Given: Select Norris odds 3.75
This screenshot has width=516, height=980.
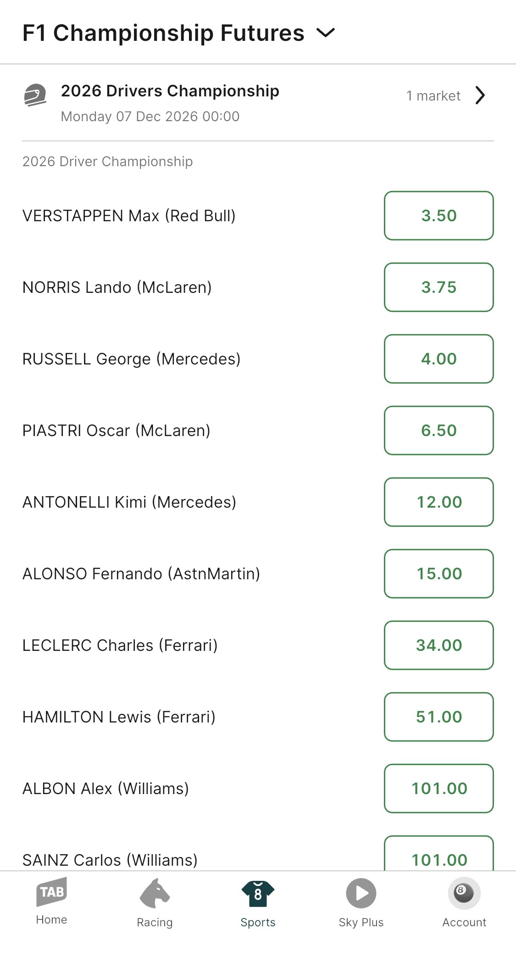Looking at the screenshot, I should point(438,287).
